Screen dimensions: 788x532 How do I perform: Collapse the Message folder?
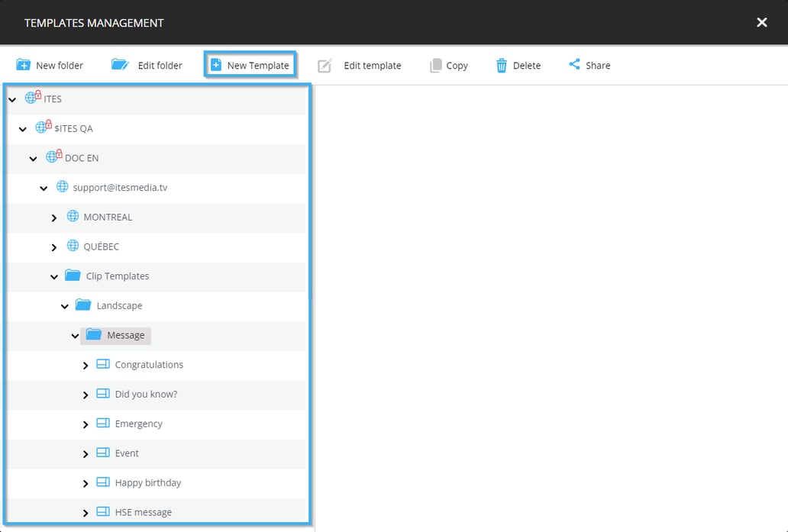click(x=76, y=336)
